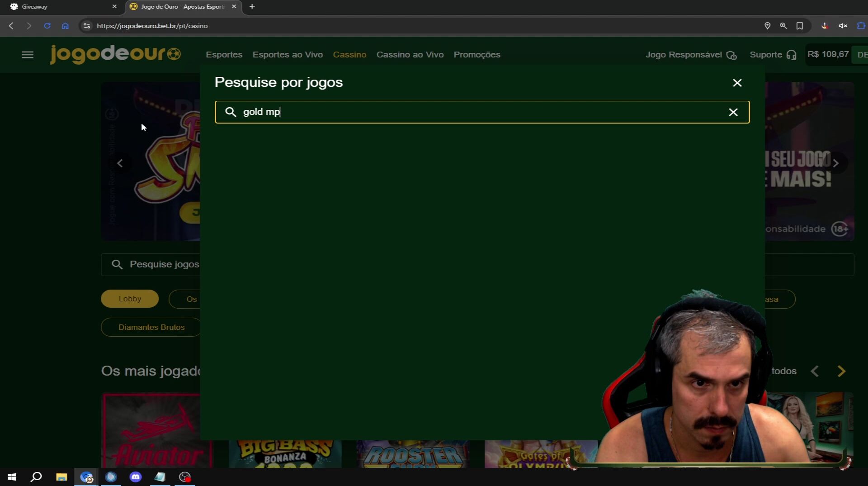
Task: Open Windows Start menu
Action: tap(12, 477)
